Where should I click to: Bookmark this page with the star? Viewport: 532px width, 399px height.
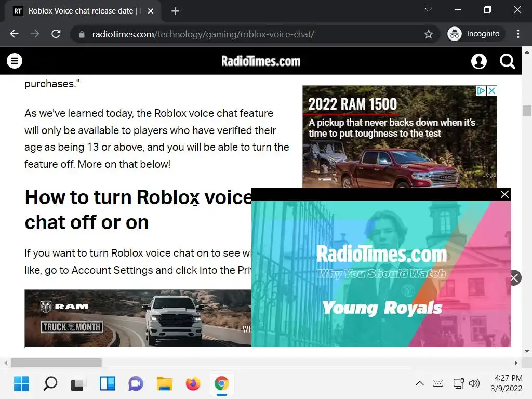pyautogui.click(x=429, y=34)
